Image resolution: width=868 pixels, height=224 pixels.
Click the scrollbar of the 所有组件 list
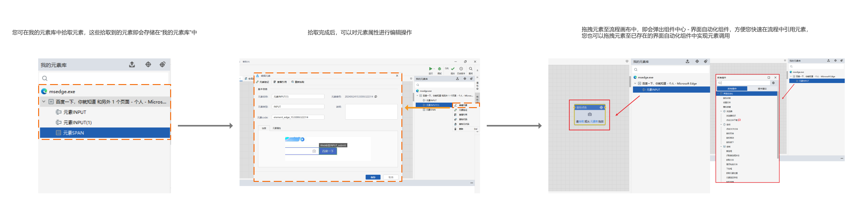click(x=778, y=125)
